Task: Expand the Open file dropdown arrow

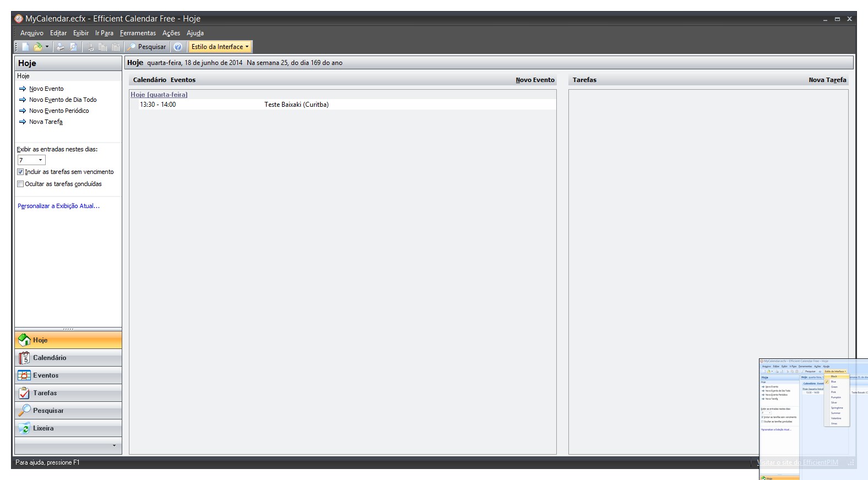Action: coord(47,47)
